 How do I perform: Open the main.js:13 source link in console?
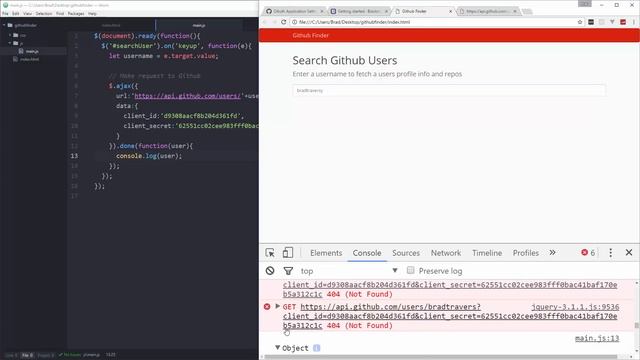pos(597,338)
